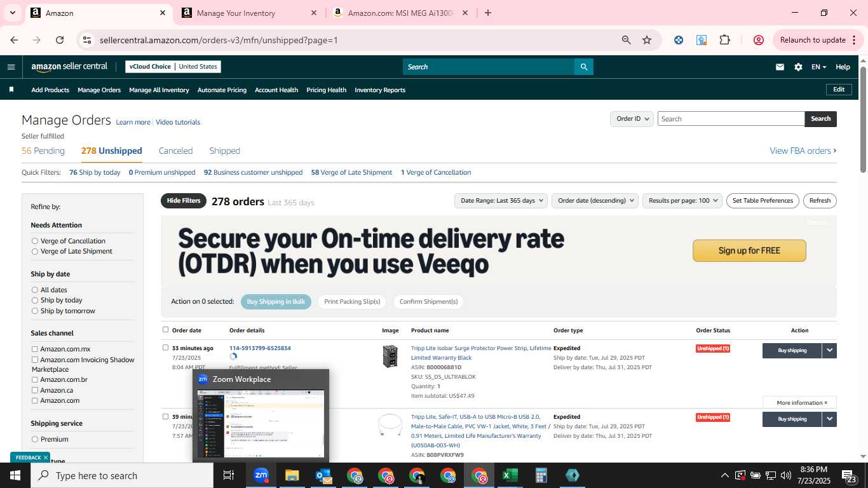Image resolution: width=868 pixels, height=488 pixels.
Task: Open Account Health in the nav bar
Action: click(276, 90)
